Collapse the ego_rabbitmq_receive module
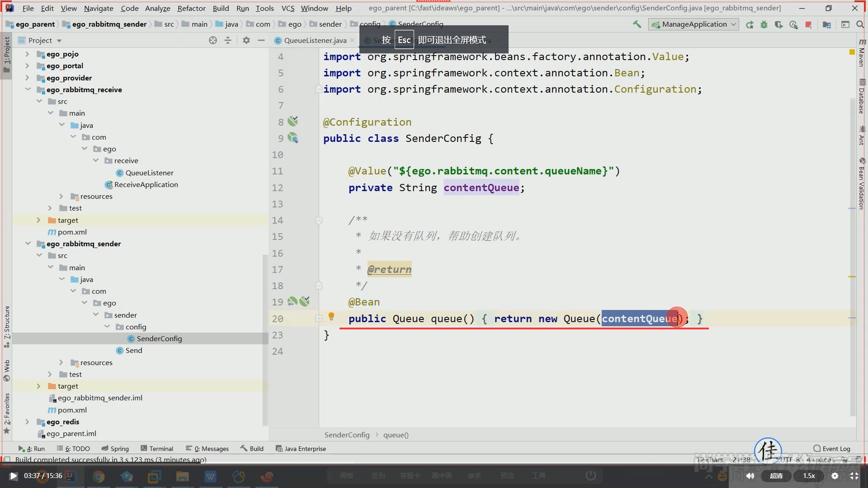The width and height of the screenshot is (868, 488). (27, 89)
